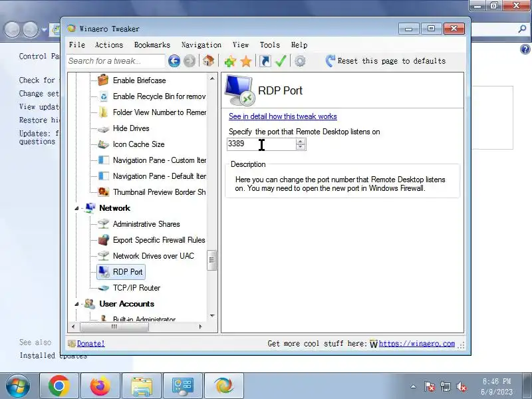Open the Bookmarks menu
Image resolution: width=532 pixels, height=399 pixels.
[152, 45]
